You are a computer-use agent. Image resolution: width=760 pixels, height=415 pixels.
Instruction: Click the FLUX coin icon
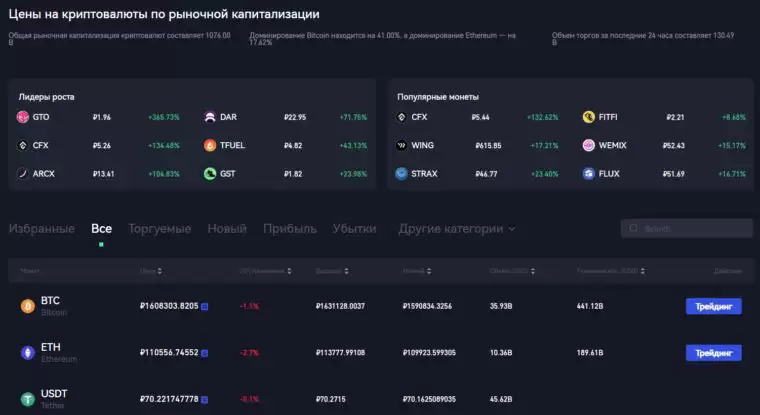click(x=589, y=173)
